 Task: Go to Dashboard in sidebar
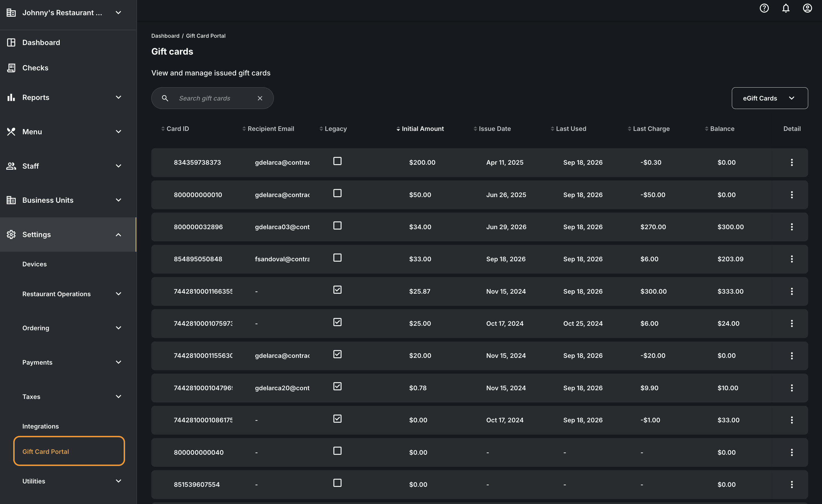pyautogui.click(x=41, y=42)
